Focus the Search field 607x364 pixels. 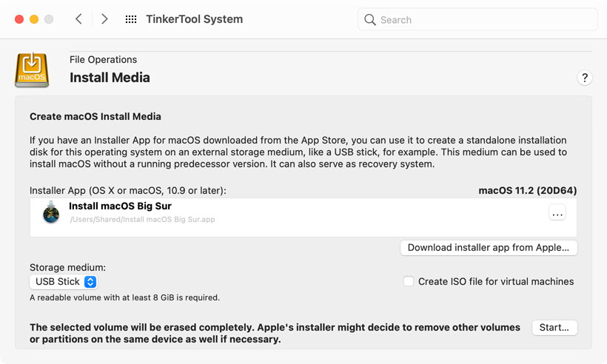(477, 20)
